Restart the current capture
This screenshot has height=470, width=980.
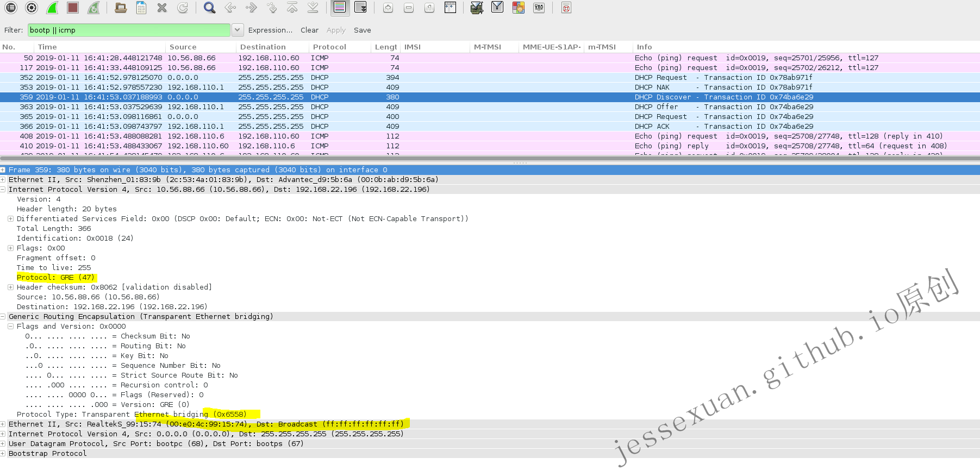pos(93,8)
